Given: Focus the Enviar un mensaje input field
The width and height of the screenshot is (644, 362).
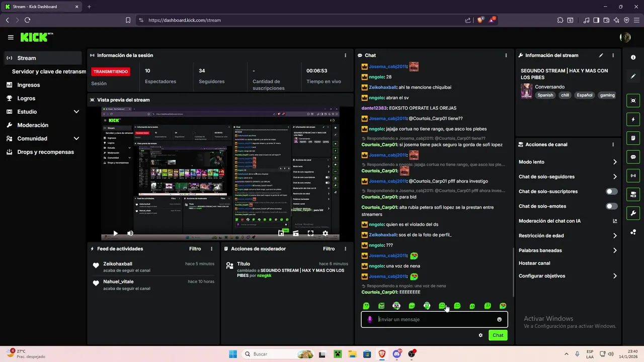Looking at the screenshot, I should pyautogui.click(x=435, y=319).
